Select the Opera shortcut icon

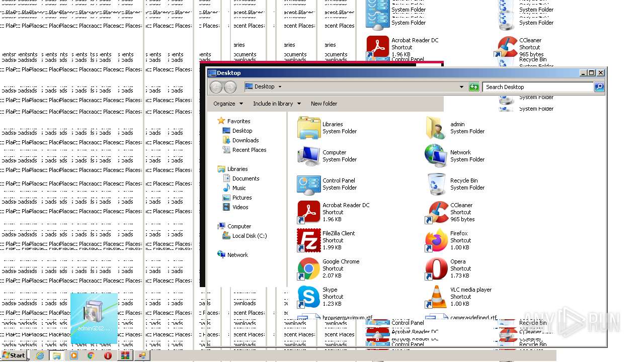pyautogui.click(x=436, y=268)
